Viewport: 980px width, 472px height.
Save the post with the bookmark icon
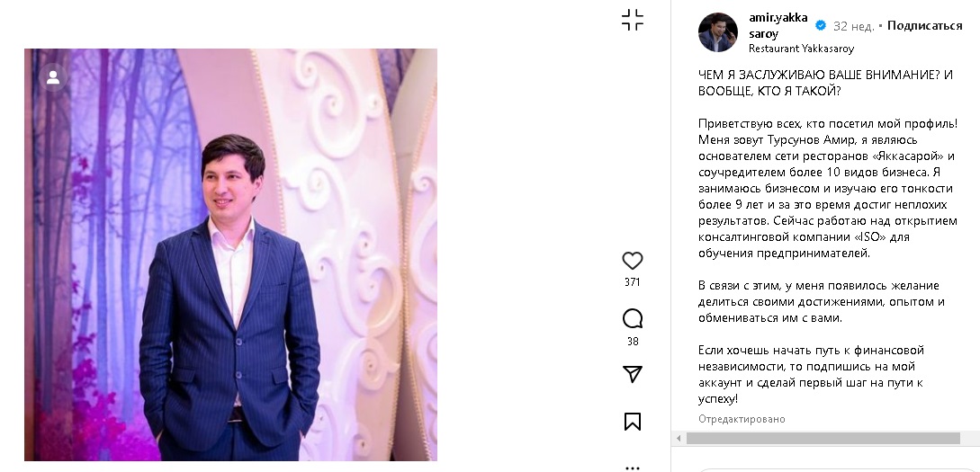[633, 422]
